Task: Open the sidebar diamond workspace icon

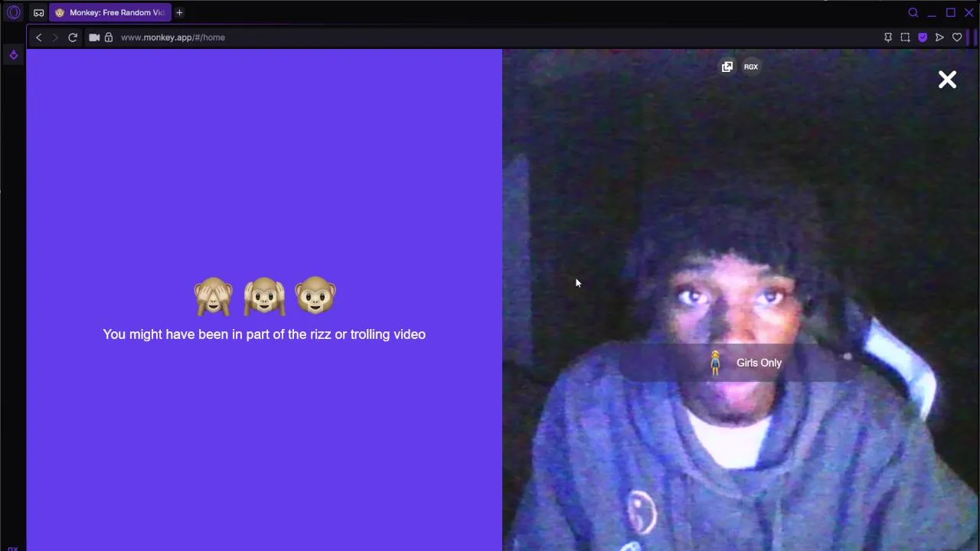Action: tap(13, 55)
